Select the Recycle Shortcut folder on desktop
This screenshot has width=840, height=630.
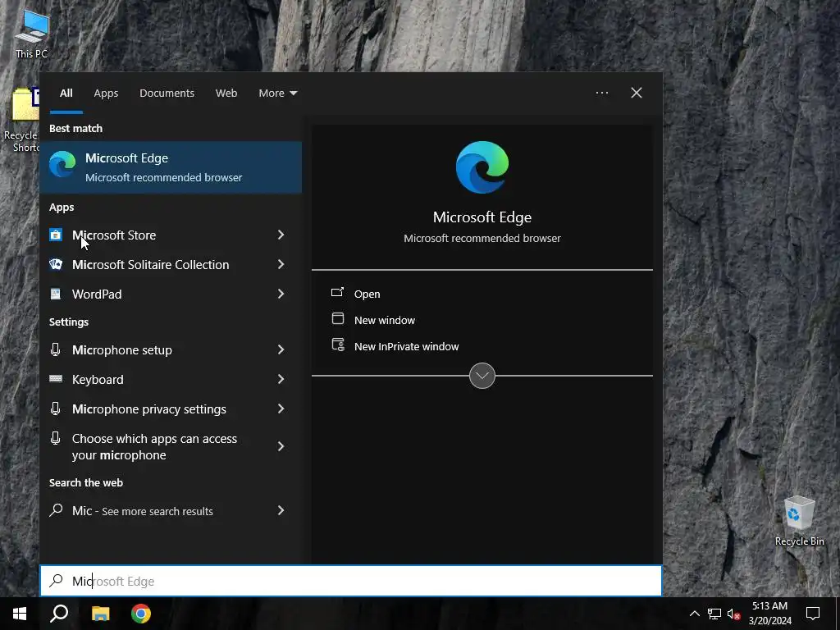click(x=21, y=120)
